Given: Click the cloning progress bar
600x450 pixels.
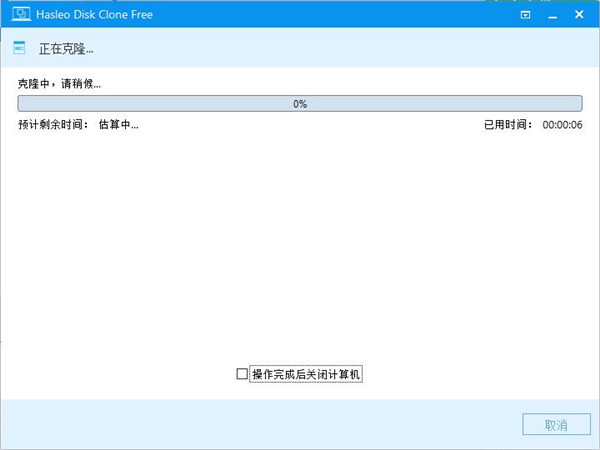Looking at the screenshot, I should (150, 104).
